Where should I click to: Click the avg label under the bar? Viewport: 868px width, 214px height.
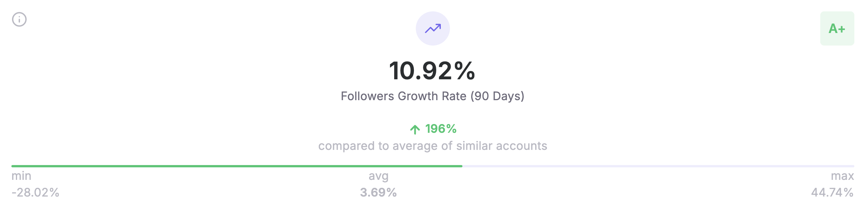(x=379, y=176)
